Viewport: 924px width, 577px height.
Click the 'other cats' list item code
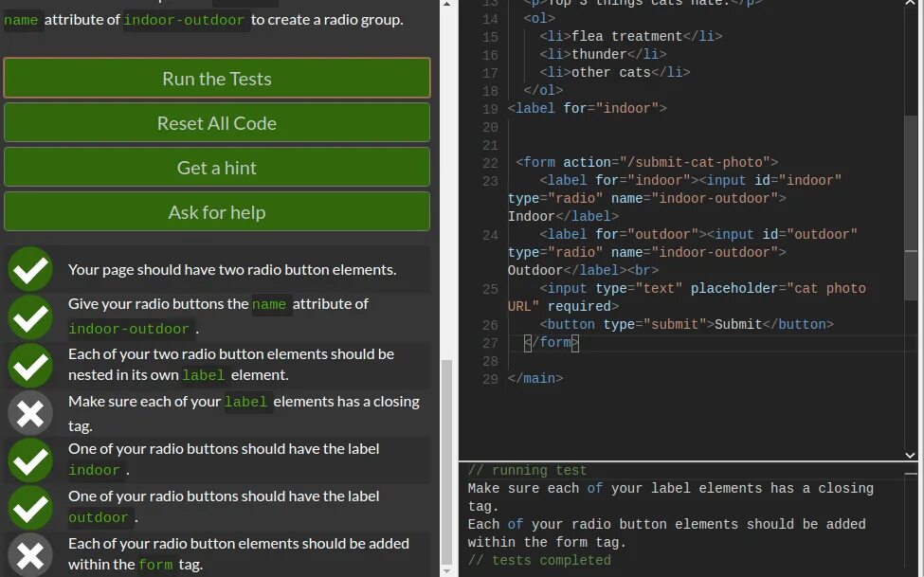(615, 73)
